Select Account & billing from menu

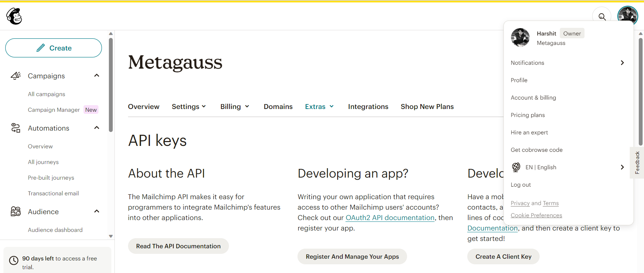click(533, 97)
